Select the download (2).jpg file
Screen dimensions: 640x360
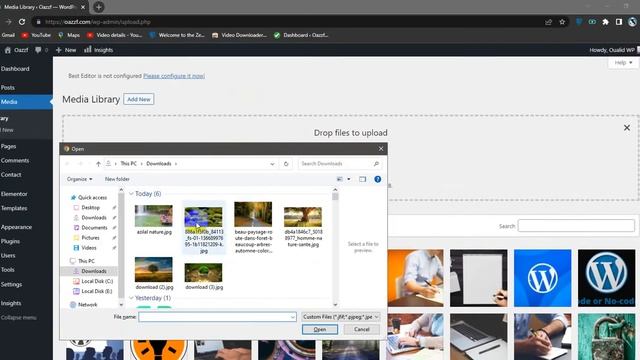click(x=154, y=273)
